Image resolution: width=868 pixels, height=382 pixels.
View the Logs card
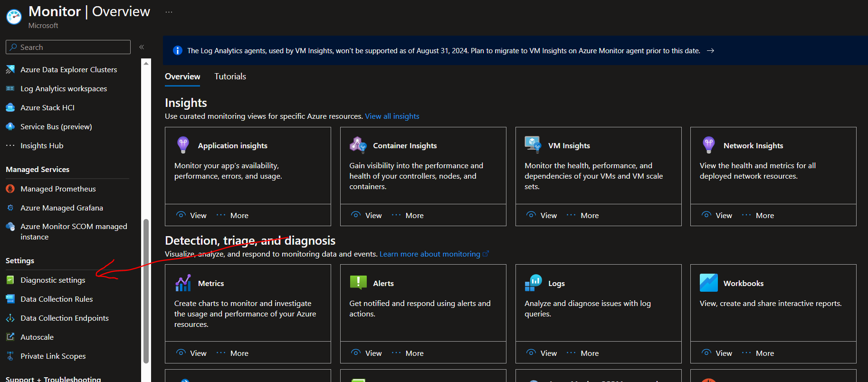click(542, 353)
